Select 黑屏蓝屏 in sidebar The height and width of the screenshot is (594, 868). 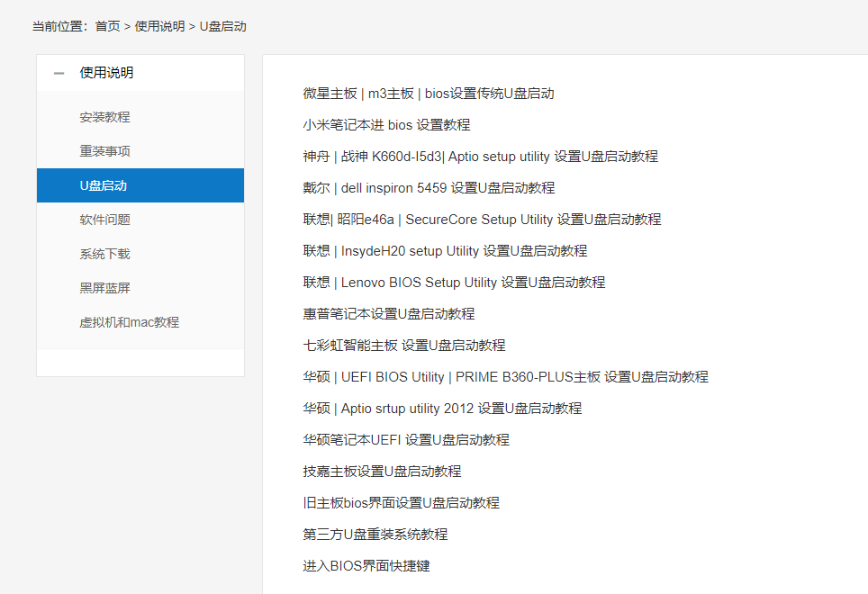pos(104,288)
